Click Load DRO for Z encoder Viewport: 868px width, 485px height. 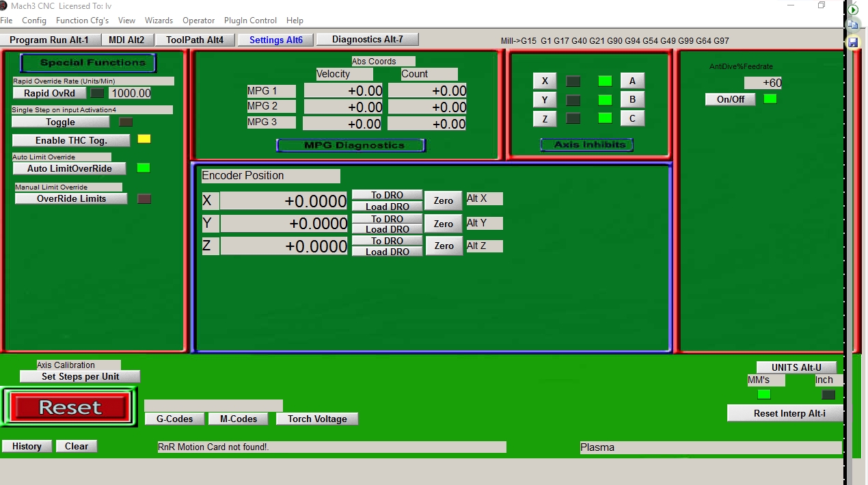(387, 252)
